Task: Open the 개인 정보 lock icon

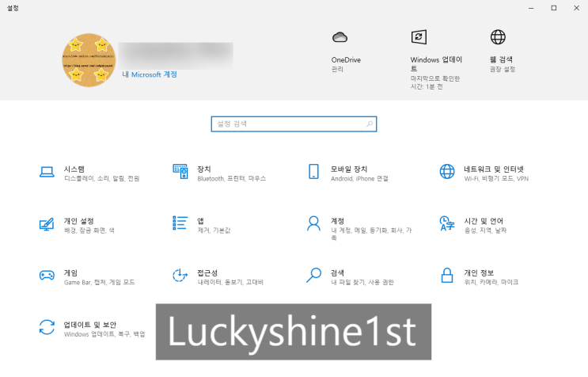Action: 447,275
